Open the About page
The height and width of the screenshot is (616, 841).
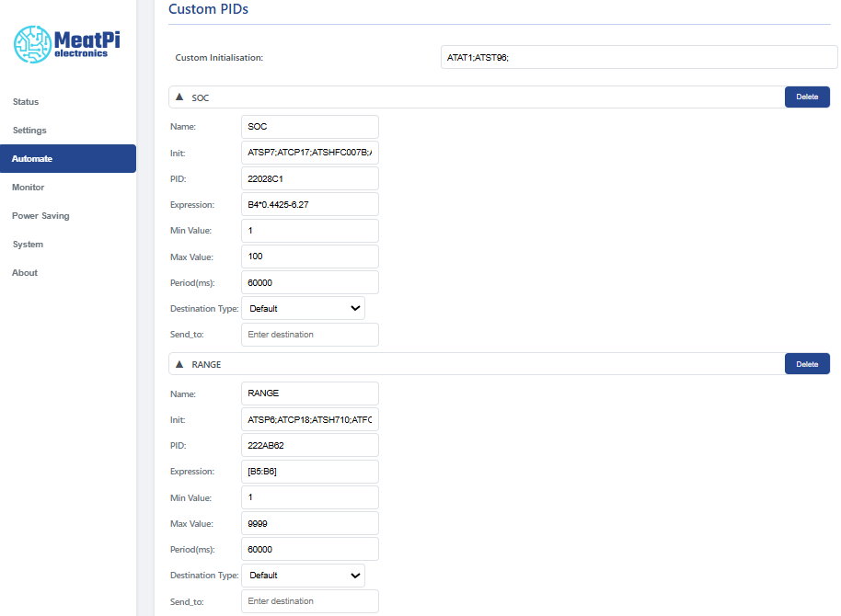coord(25,273)
